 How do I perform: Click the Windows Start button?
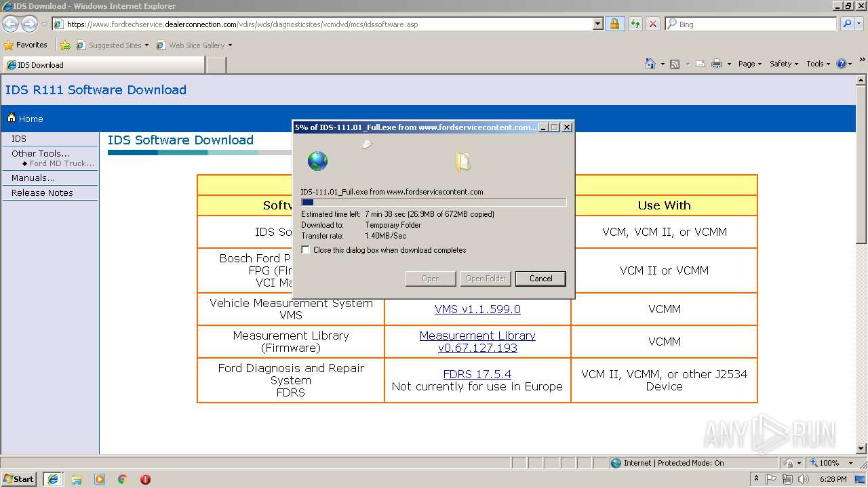[18, 479]
